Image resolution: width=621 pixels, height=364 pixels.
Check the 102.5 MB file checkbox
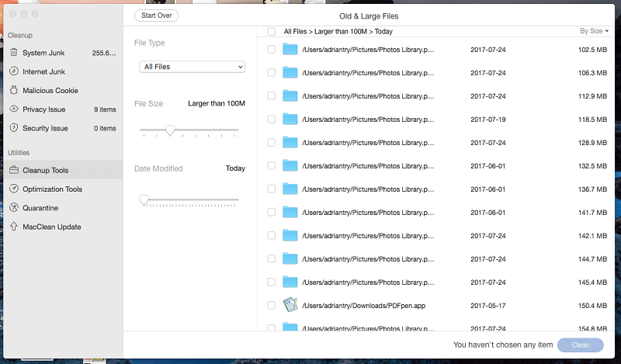point(271,50)
